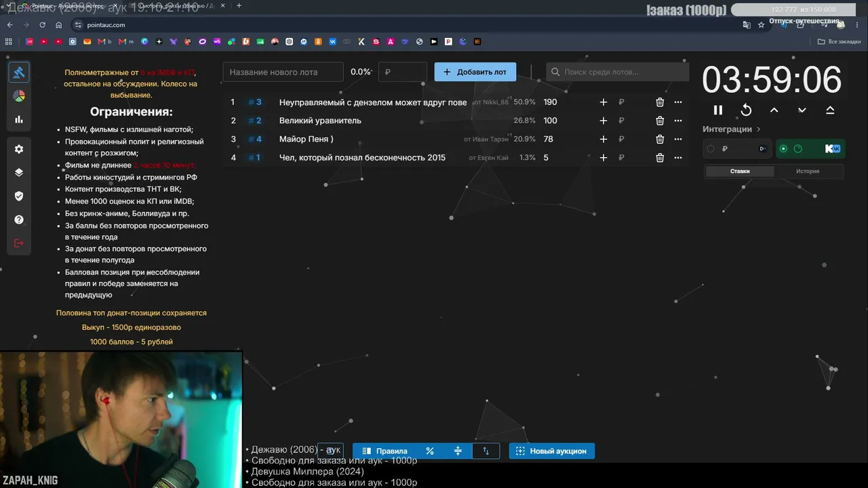Click the Добавить лот button
The height and width of the screenshot is (488, 868).
475,72
